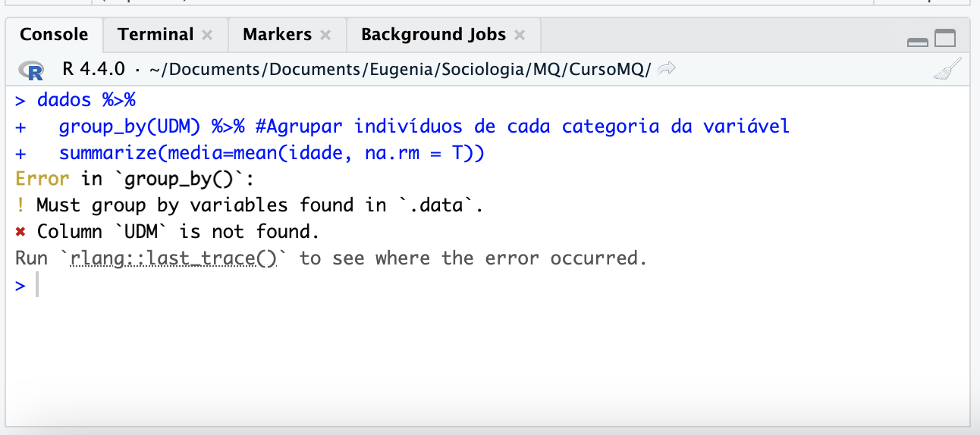This screenshot has width=980, height=435.
Task: Open current working directory arrow icon
Action: pyautogui.click(x=667, y=70)
